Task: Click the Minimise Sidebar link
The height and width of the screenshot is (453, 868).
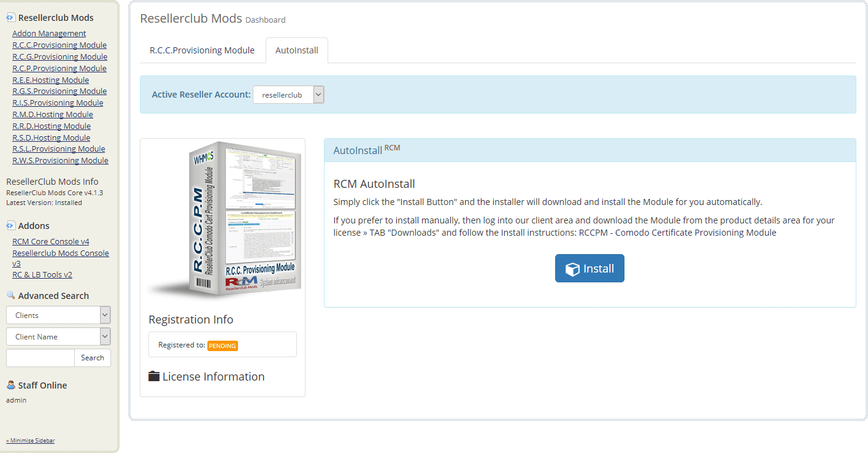Action: 30,441
